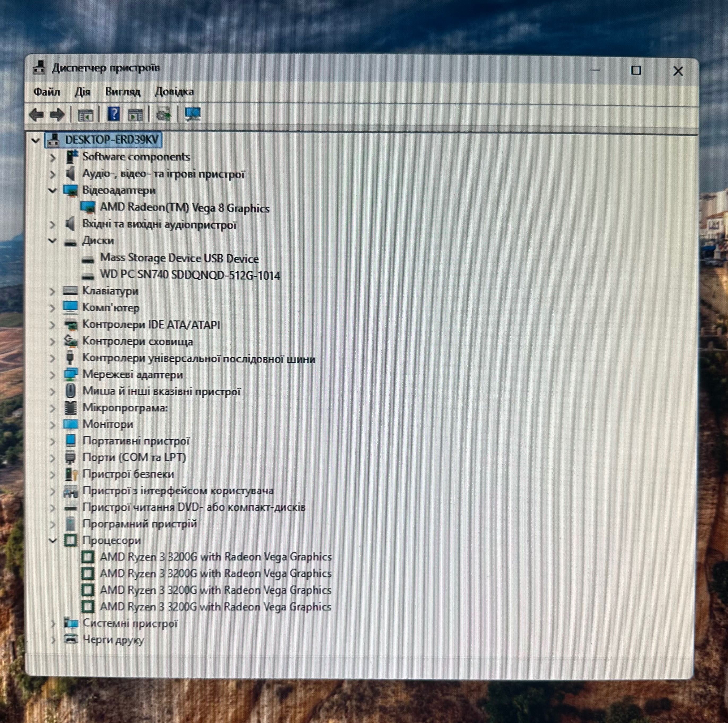The height and width of the screenshot is (723, 728).
Task: Click the processor icon beside Процесори
Action: coord(70,540)
